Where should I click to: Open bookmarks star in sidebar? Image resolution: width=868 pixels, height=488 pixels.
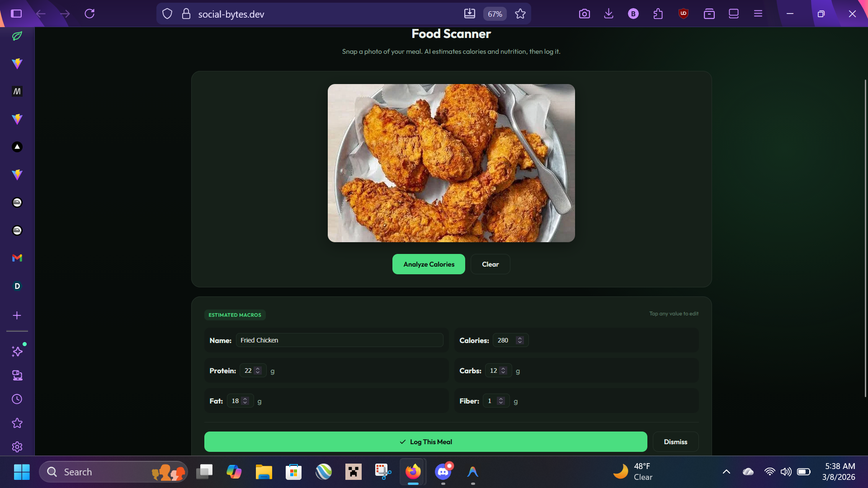pyautogui.click(x=17, y=423)
